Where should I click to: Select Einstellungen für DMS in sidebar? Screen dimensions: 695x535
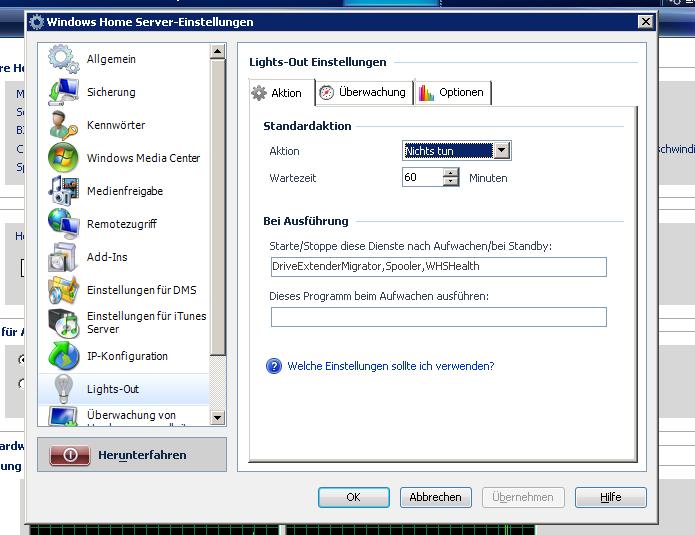point(124,290)
